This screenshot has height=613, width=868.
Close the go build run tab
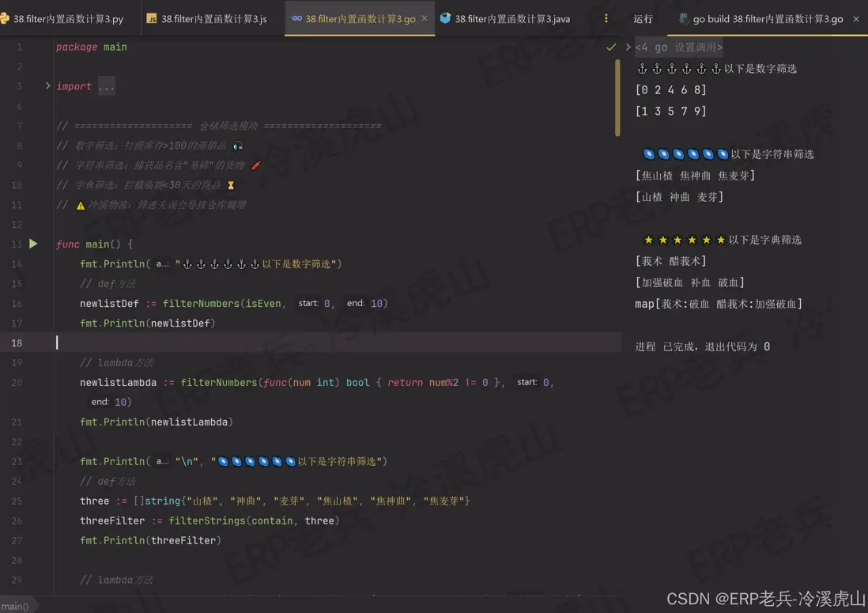(856, 19)
